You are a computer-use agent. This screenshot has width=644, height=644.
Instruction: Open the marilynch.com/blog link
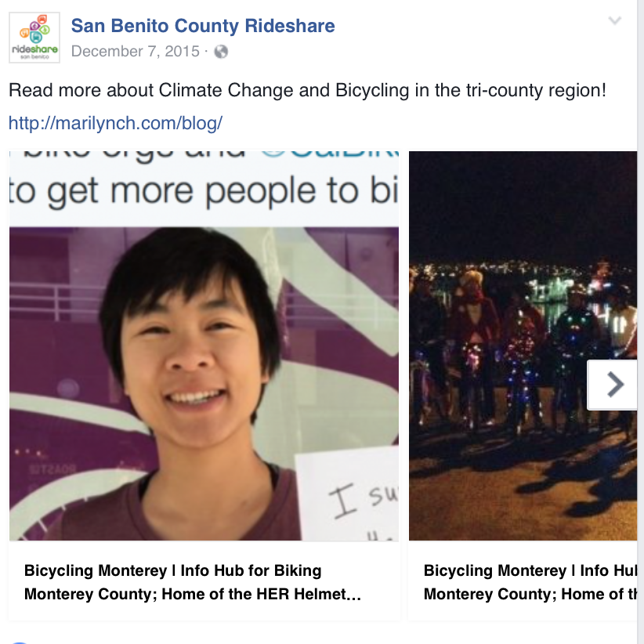pyautogui.click(x=115, y=123)
